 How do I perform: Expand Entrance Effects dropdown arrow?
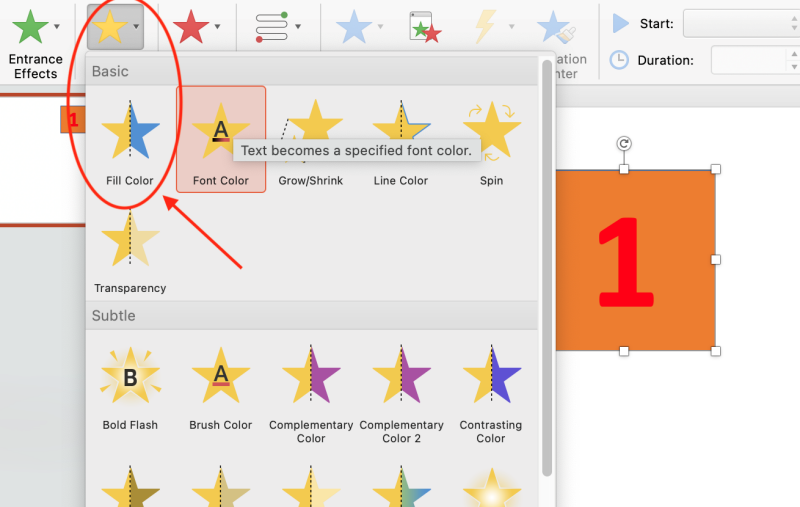pos(57,27)
